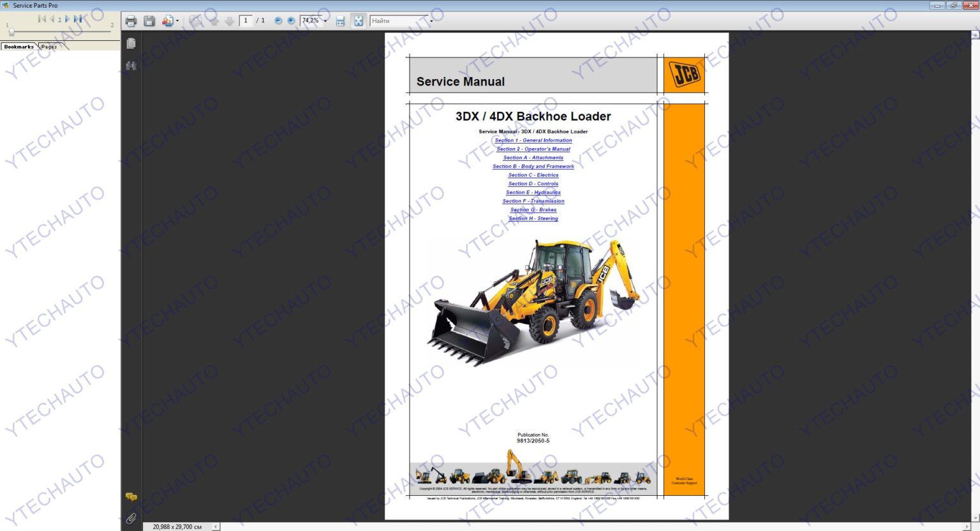Image resolution: width=980 pixels, height=531 pixels.
Task: Switch to the Pages tab
Action: click(48, 46)
